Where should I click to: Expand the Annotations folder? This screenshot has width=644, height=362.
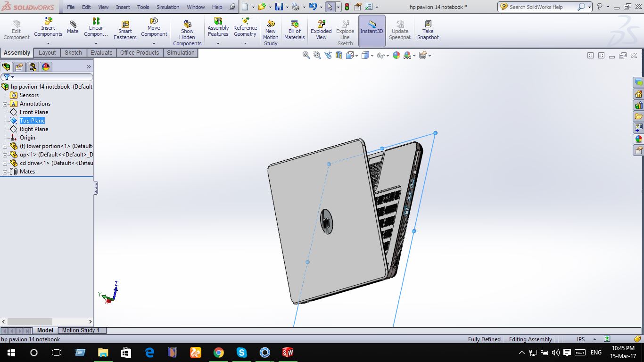5,104
